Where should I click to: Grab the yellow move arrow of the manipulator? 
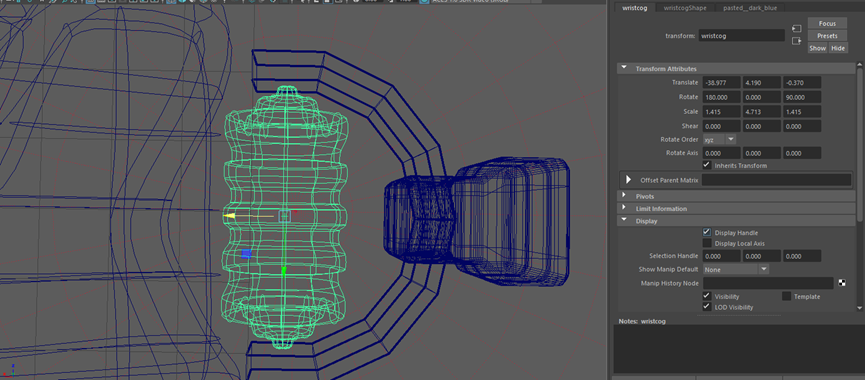pyautogui.click(x=230, y=217)
